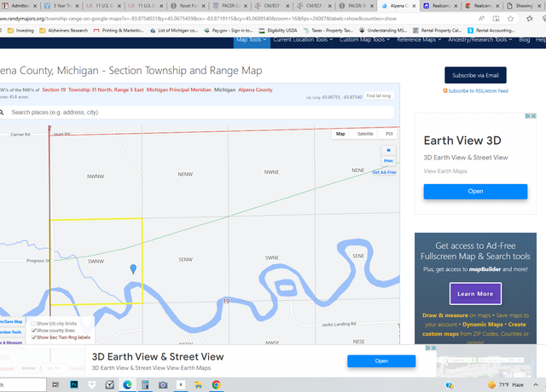The image size is (546, 392).
Task: Open Pay.gov Sign in bookmark
Action: click(x=228, y=31)
